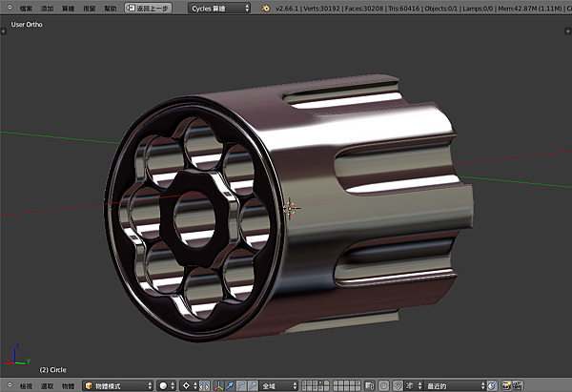The width and height of the screenshot is (572, 392).
Task: Open the 物體 (Object) menu in 3D header
Action: pos(69,385)
